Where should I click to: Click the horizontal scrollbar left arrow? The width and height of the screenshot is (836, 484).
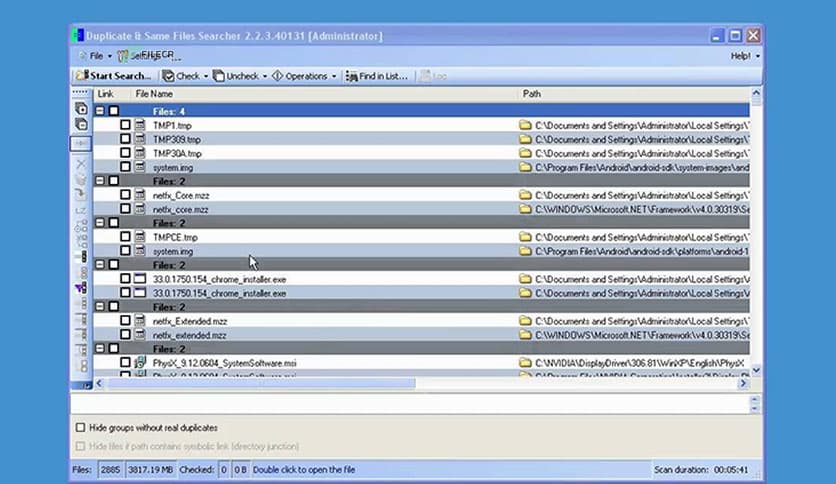(99, 383)
